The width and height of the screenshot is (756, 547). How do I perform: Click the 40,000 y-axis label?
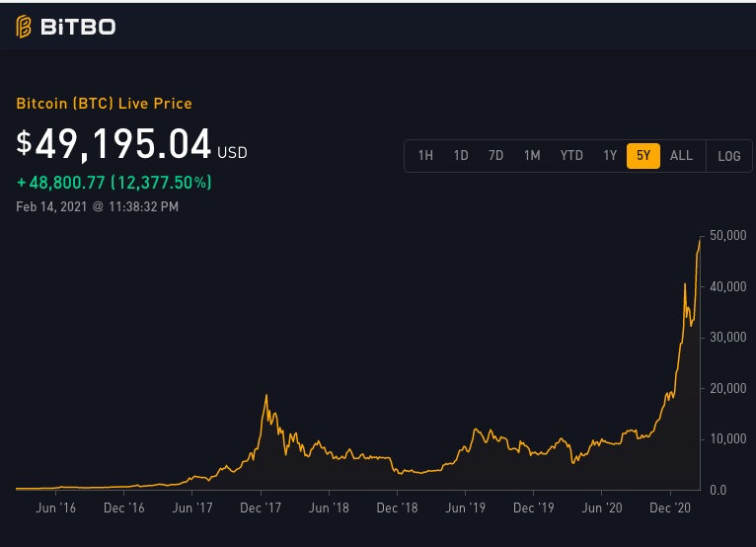pos(728,286)
